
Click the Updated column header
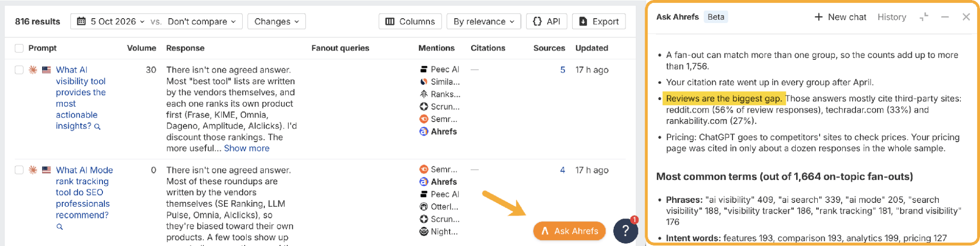pyautogui.click(x=592, y=48)
